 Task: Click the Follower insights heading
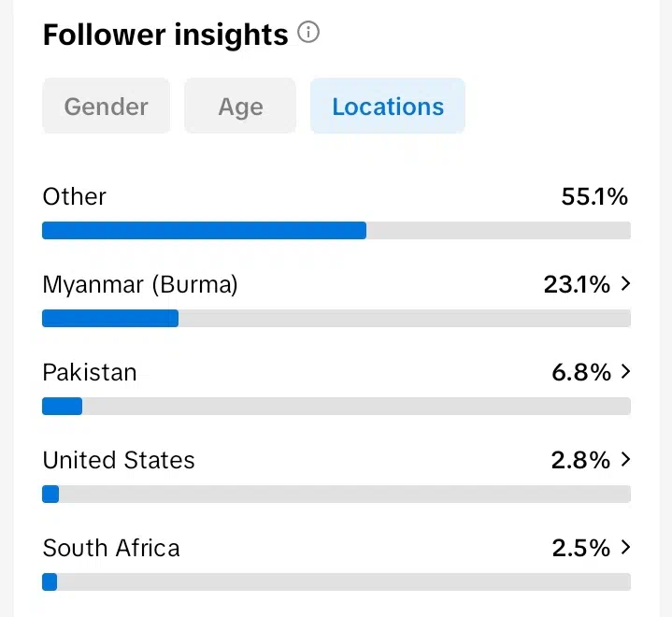point(165,36)
